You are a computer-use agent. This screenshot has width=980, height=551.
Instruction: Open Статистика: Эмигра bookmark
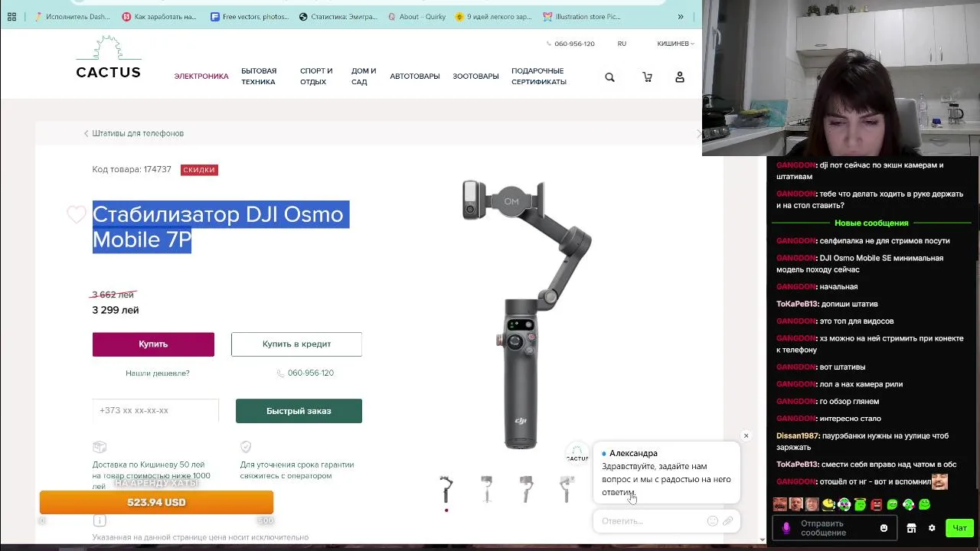338,16
